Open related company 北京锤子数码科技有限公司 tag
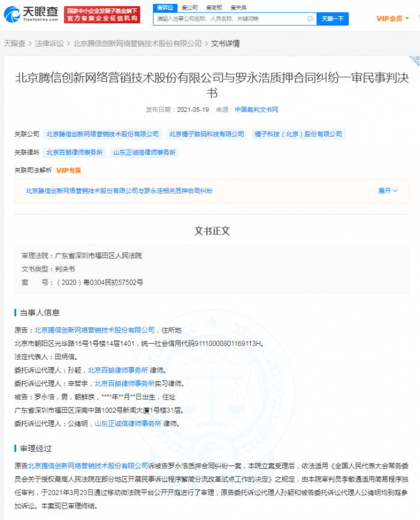420x520 pixels. coord(206,134)
